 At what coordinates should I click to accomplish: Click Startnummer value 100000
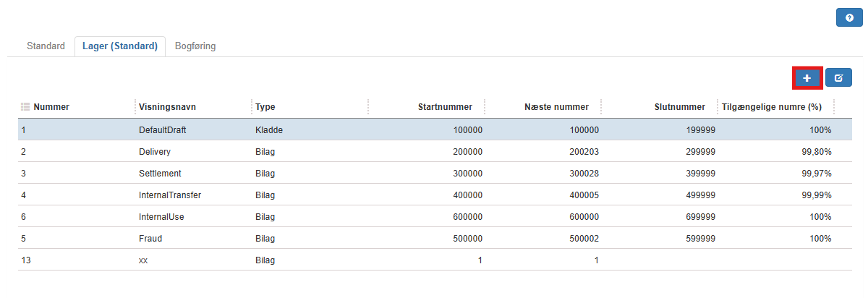pyautogui.click(x=468, y=130)
